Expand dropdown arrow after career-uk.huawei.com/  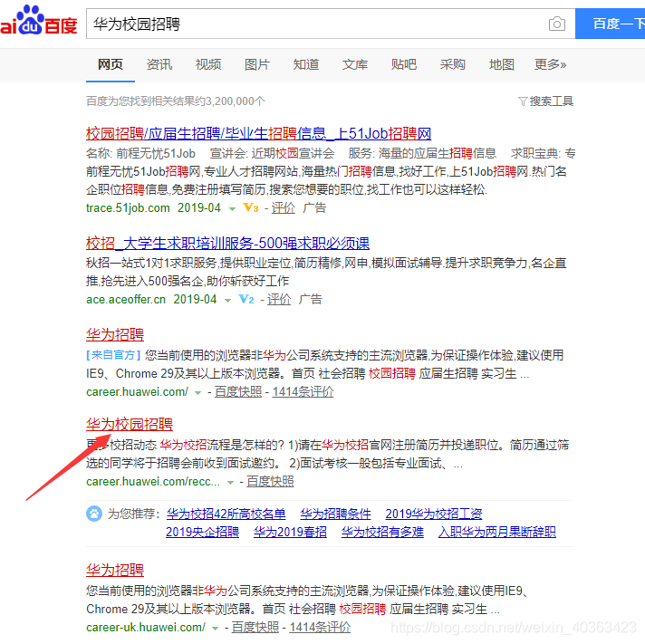coord(215,629)
